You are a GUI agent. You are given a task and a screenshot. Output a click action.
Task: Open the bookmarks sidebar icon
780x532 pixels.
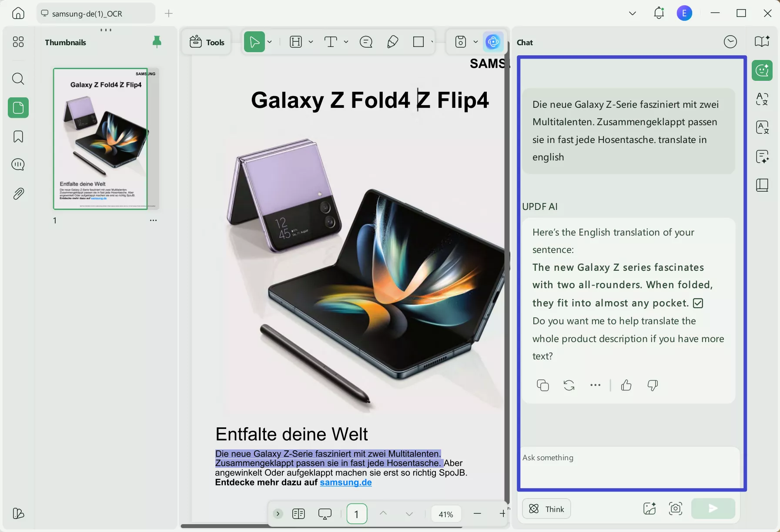click(18, 136)
